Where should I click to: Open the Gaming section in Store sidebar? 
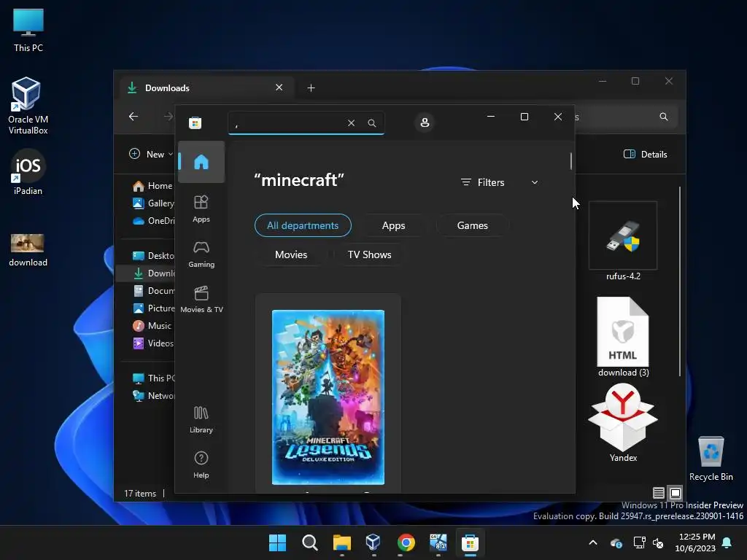[201, 254]
